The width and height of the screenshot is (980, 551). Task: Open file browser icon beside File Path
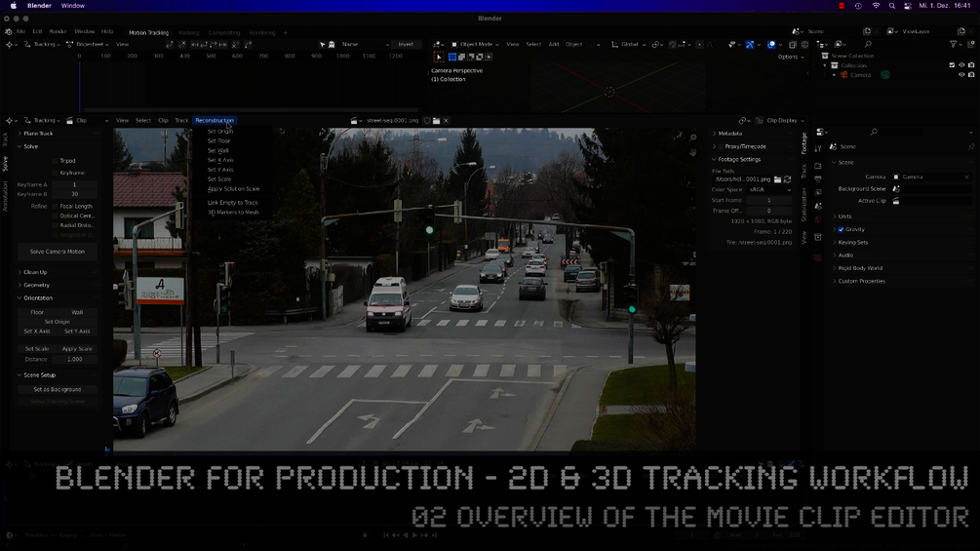(777, 179)
